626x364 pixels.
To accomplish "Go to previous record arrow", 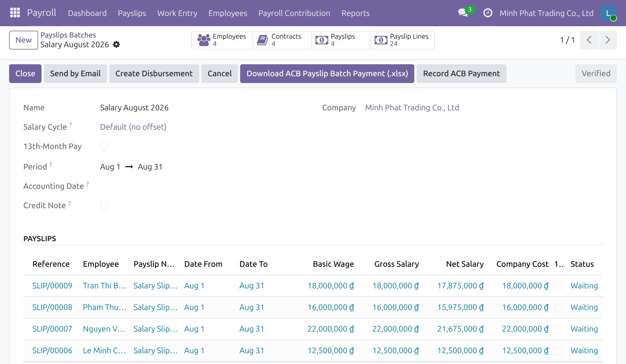I will click(x=589, y=40).
